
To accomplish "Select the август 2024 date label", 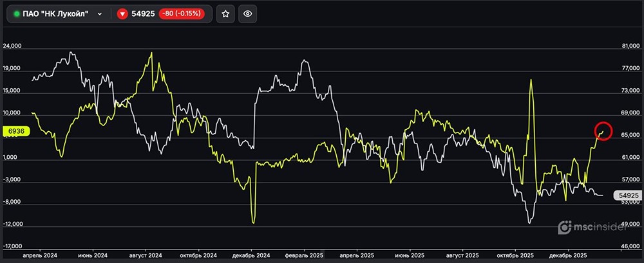I will click(147, 256).
